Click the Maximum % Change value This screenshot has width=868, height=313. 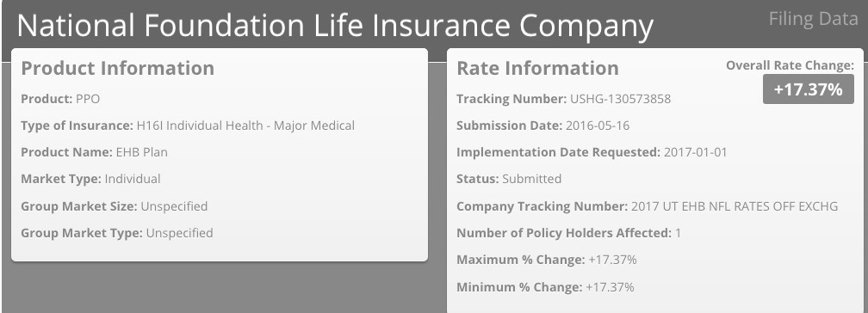(x=613, y=260)
